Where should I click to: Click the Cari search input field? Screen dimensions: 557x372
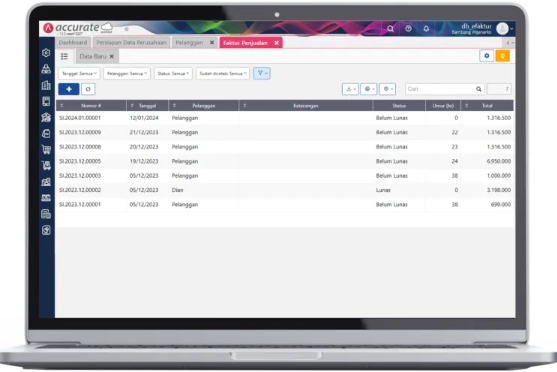(x=440, y=89)
